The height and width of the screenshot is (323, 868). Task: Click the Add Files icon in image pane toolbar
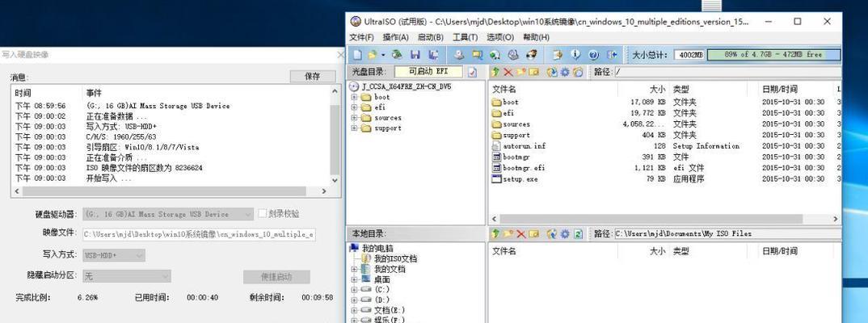click(x=552, y=72)
